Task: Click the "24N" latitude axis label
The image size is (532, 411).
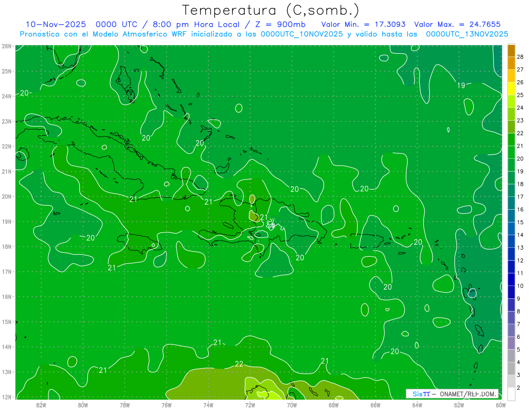Action: pos(6,96)
